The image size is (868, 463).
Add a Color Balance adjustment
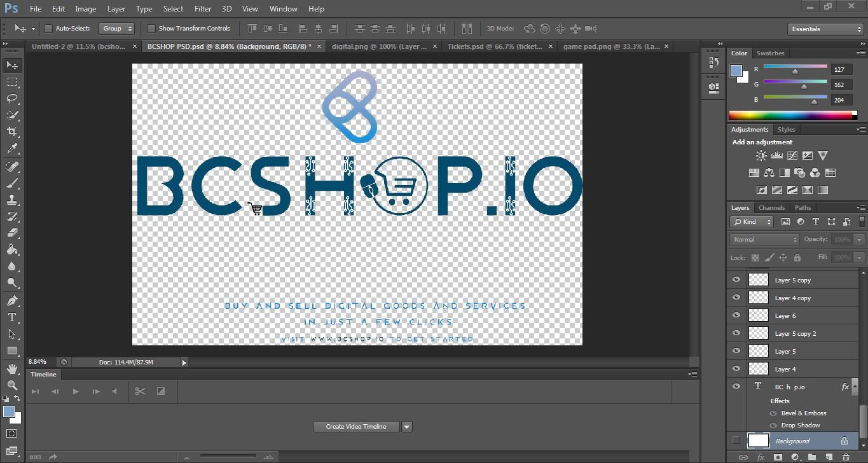tap(769, 172)
